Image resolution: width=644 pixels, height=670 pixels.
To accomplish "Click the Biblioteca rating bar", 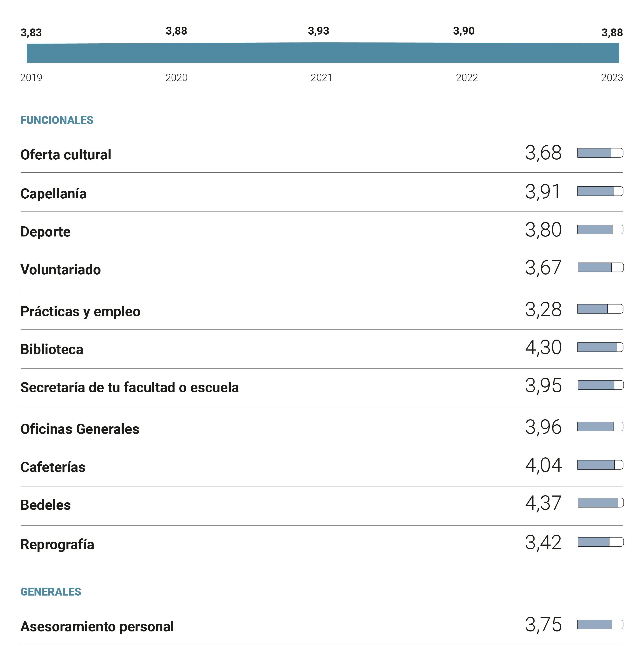I will [x=600, y=347].
